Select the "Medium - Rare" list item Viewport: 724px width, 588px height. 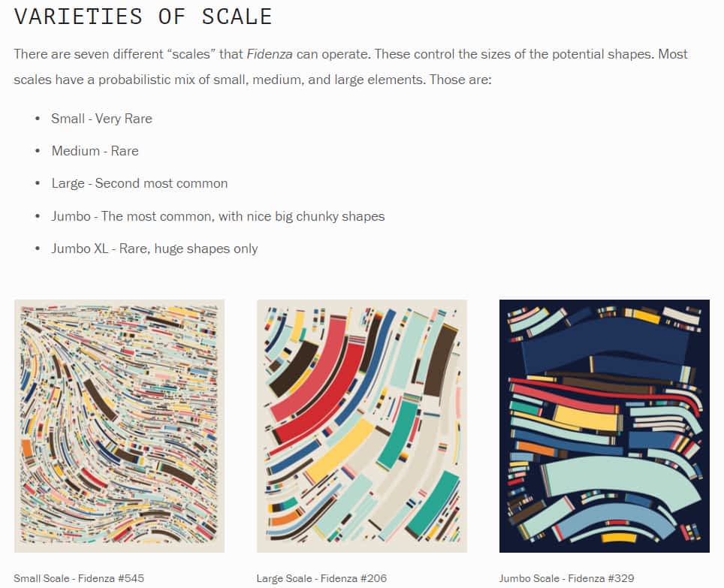[x=95, y=151]
